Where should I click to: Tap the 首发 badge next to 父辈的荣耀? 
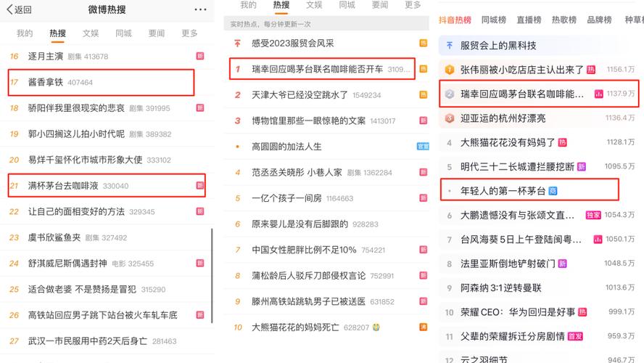575,336
